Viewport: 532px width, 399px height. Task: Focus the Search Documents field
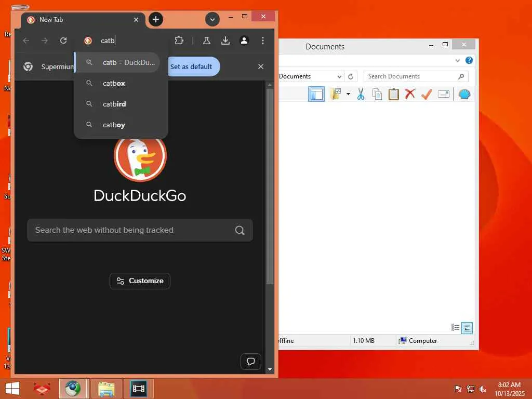click(416, 76)
